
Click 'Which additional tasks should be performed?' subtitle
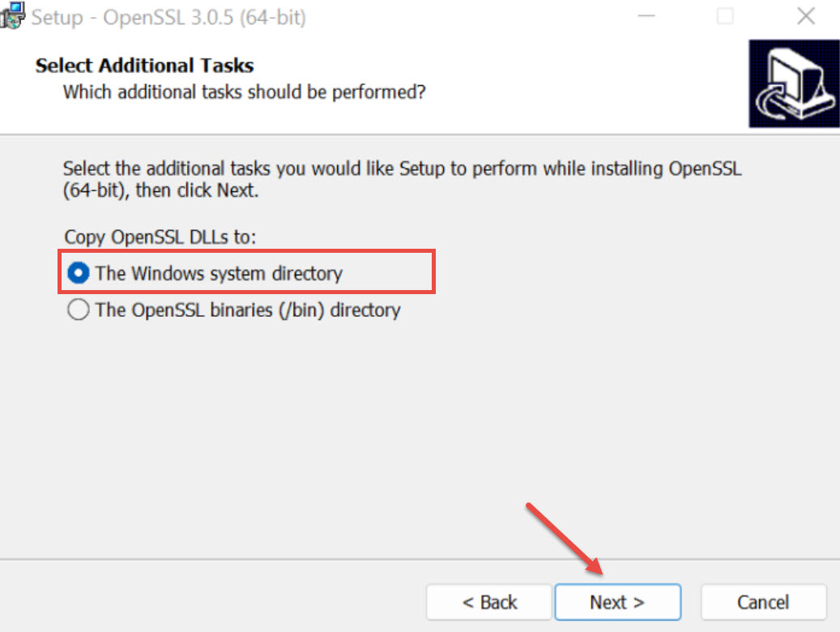(x=244, y=92)
